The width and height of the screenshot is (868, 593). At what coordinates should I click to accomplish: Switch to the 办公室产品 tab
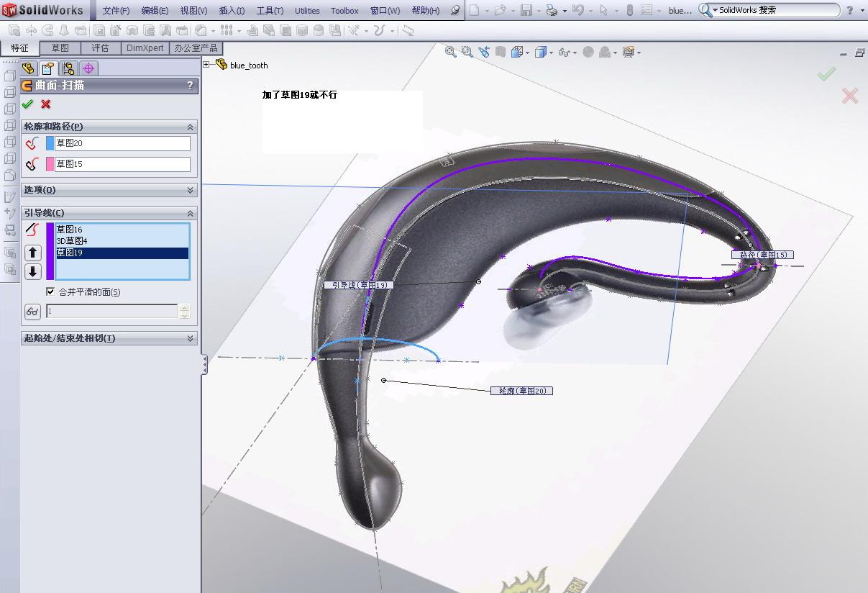click(x=196, y=48)
